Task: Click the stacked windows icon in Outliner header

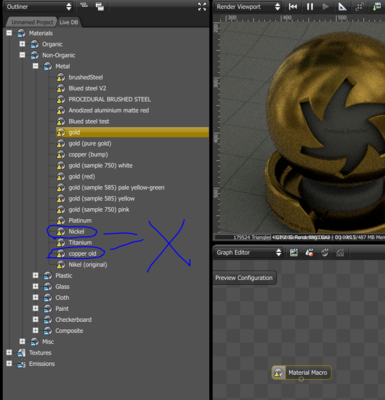Action: [100, 7]
